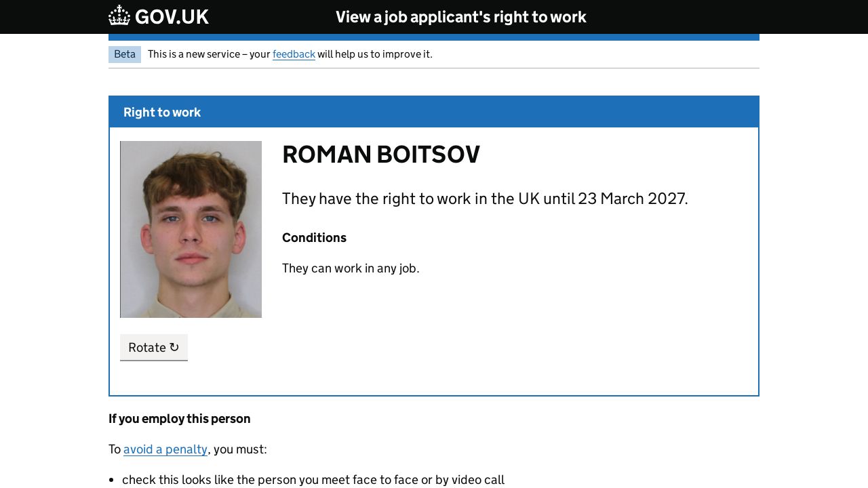Click the Beta phase tag
Viewport: 868px width, 488px height.
125,54
